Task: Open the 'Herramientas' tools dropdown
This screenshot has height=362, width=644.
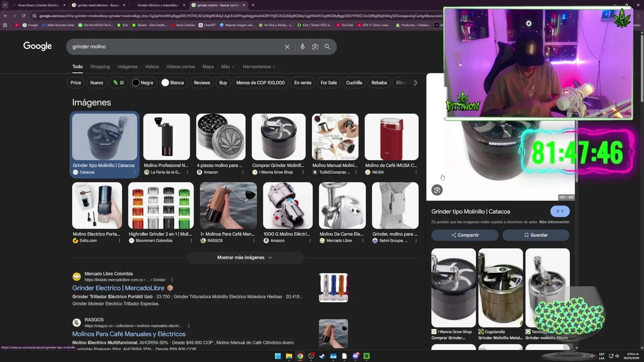Action: point(259,67)
